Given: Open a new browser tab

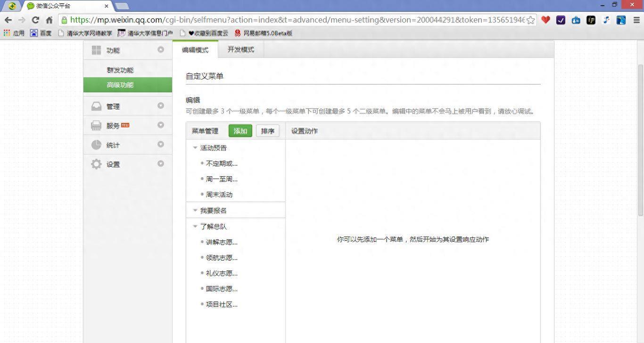Looking at the screenshot, I should (x=122, y=6).
